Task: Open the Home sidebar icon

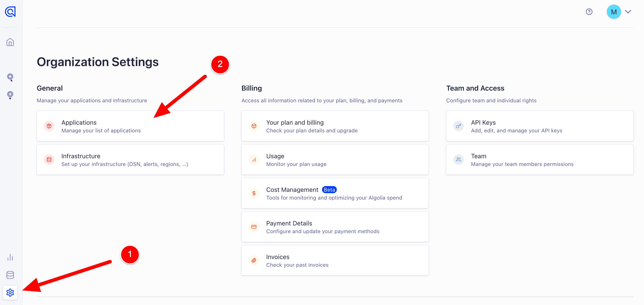Action: pos(10,42)
